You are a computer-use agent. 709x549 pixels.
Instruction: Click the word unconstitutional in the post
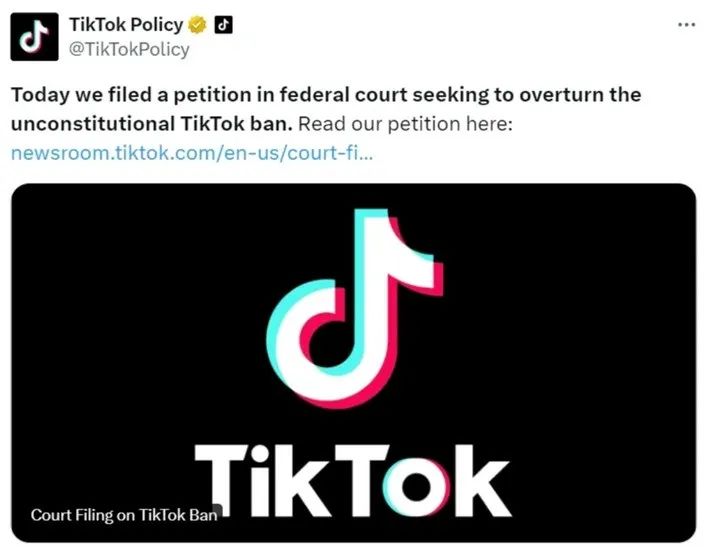(x=93, y=124)
